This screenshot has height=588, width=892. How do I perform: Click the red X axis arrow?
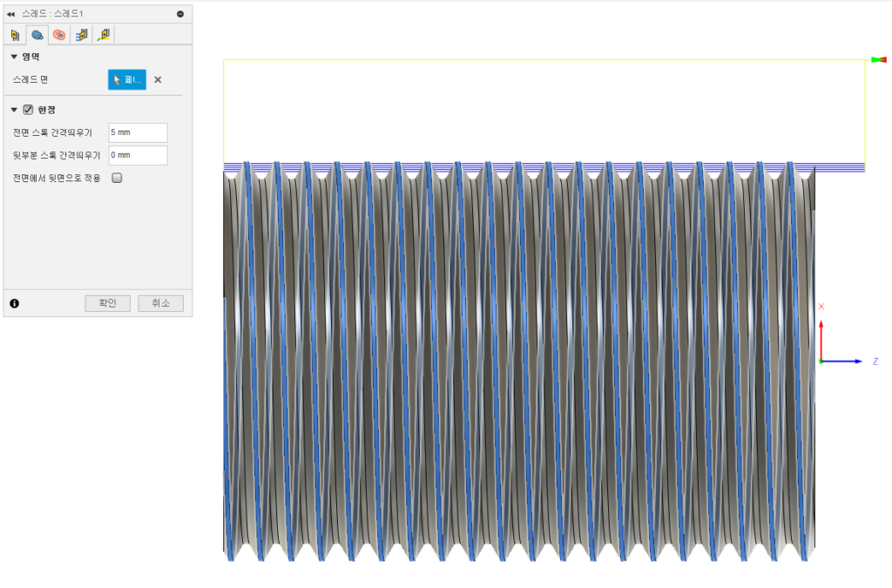click(x=821, y=340)
